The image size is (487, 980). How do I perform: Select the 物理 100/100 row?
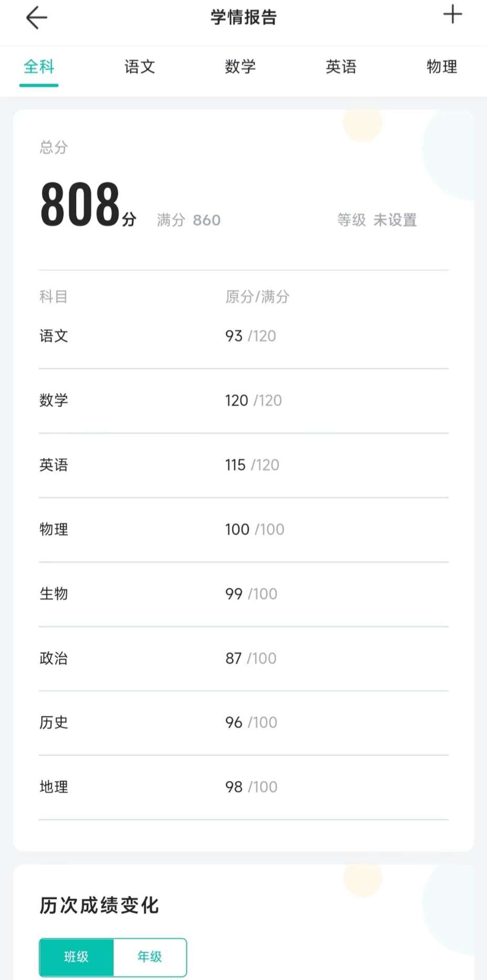coord(243,529)
